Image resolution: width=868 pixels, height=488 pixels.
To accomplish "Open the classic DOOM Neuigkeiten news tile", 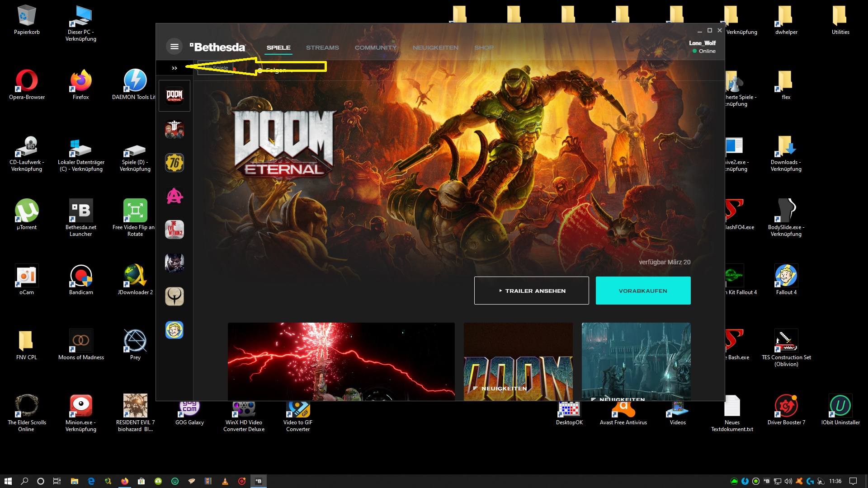I will point(518,361).
